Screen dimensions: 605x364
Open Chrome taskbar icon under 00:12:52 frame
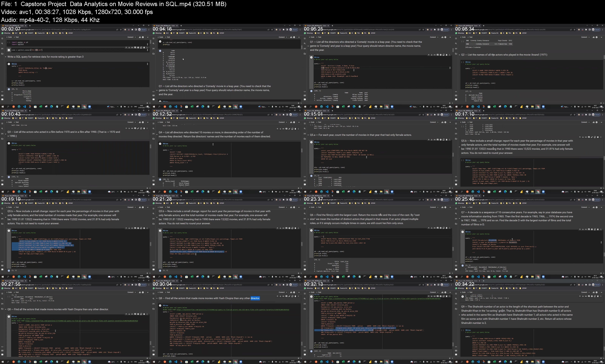click(x=236, y=192)
